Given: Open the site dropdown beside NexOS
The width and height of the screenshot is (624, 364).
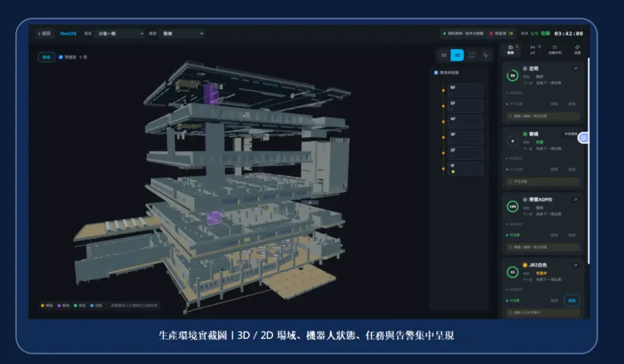Looking at the screenshot, I should point(120,33).
